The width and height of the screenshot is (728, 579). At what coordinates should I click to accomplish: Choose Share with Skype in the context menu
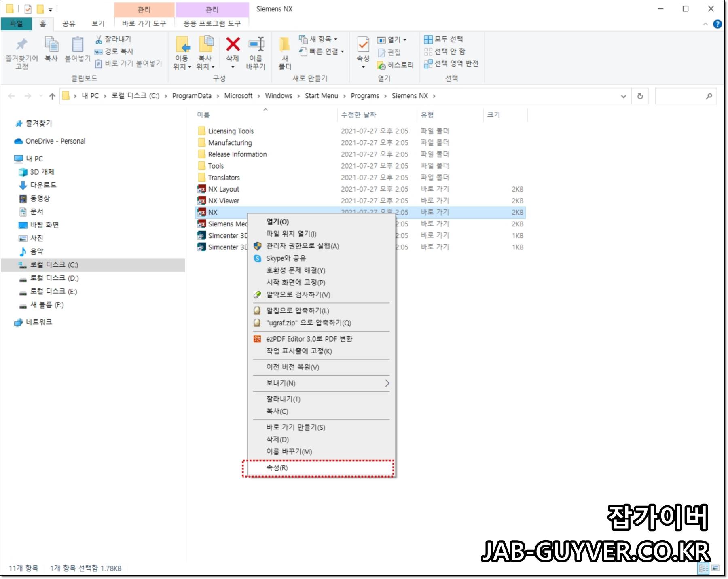(321, 258)
